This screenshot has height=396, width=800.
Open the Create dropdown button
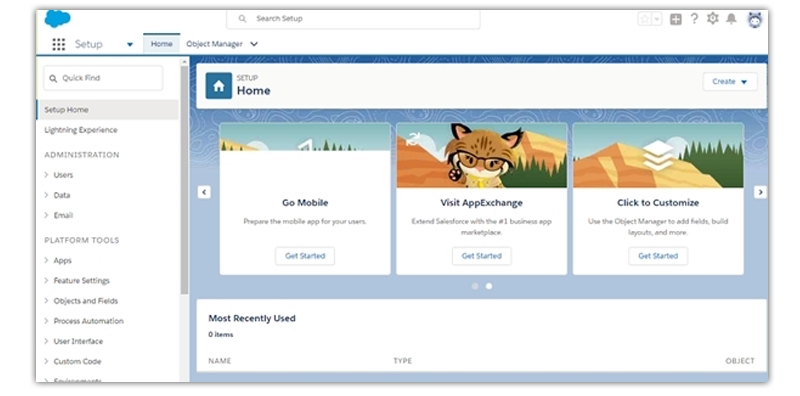(730, 82)
